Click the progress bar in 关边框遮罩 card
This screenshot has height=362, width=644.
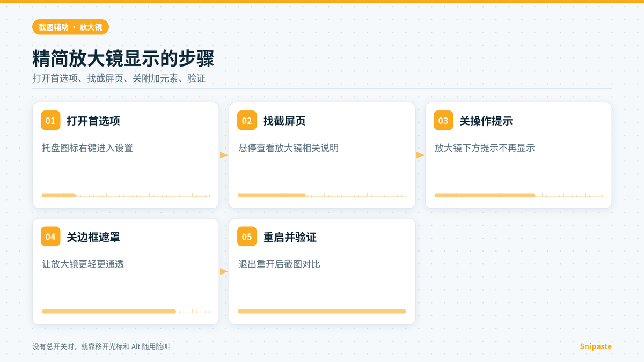click(126, 311)
